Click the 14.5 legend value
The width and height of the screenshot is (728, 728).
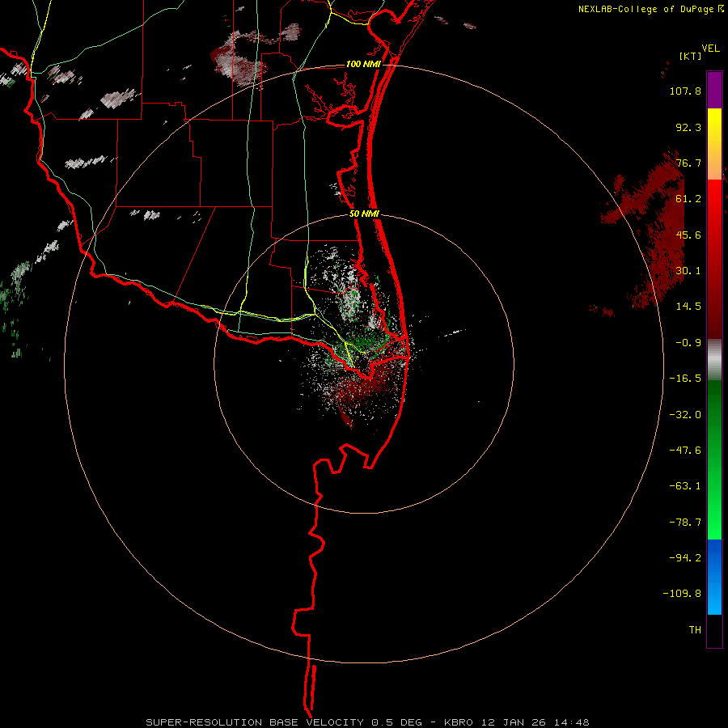[x=688, y=307]
